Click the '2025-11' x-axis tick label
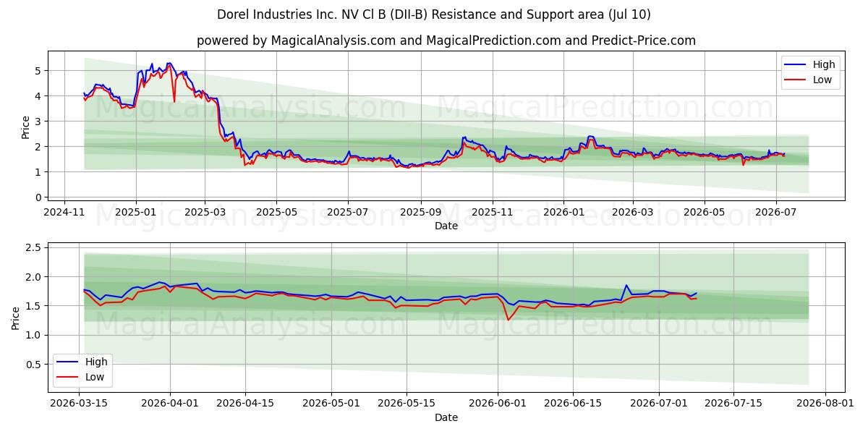 (493, 212)
